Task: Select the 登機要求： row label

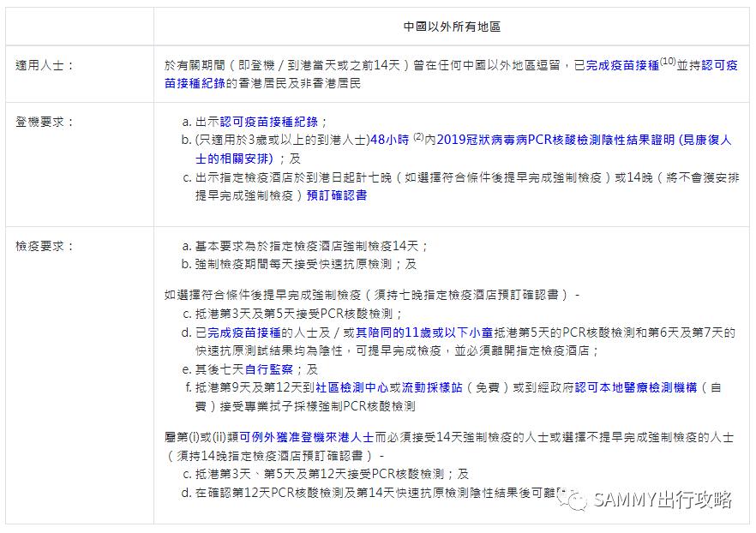Action: [x=45, y=122]
